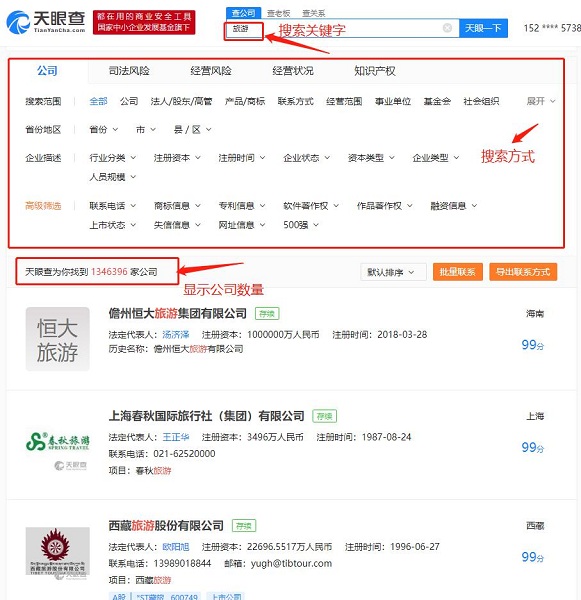Viewport: 581px width, 600px height.
Task: Click the 西藏旅游 company logo image
Action: coord(57,551)
